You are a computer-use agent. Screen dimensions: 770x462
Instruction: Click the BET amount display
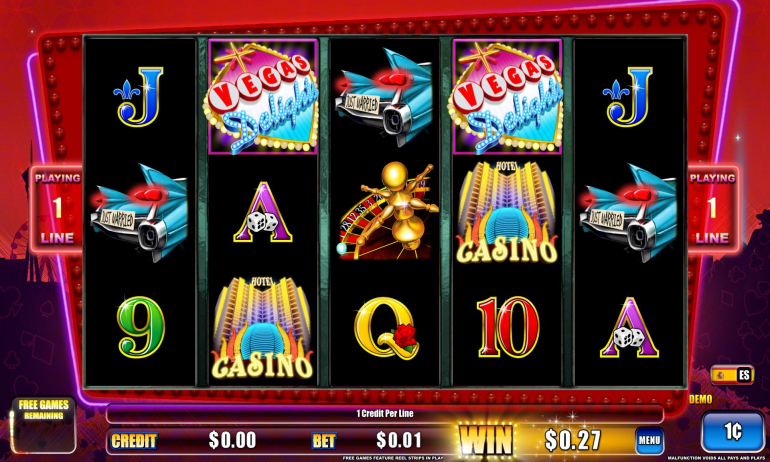(x=399, y=440)
